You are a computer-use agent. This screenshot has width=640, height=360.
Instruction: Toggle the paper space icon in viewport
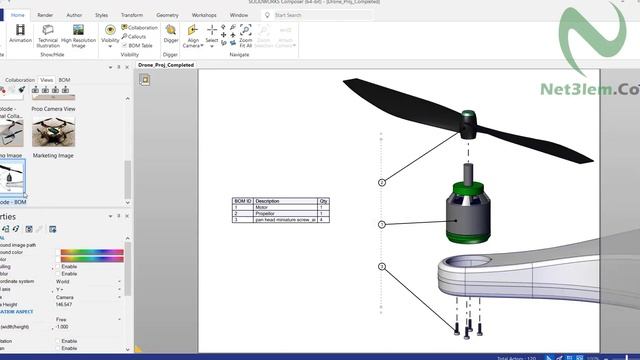pyautogui.click(x=144, y=80)
